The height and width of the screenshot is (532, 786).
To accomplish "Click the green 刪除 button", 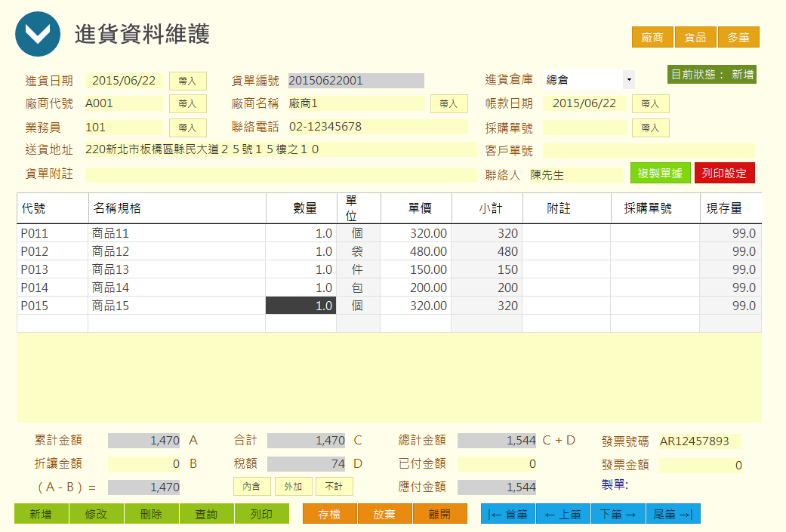I will tap(151, 514).
